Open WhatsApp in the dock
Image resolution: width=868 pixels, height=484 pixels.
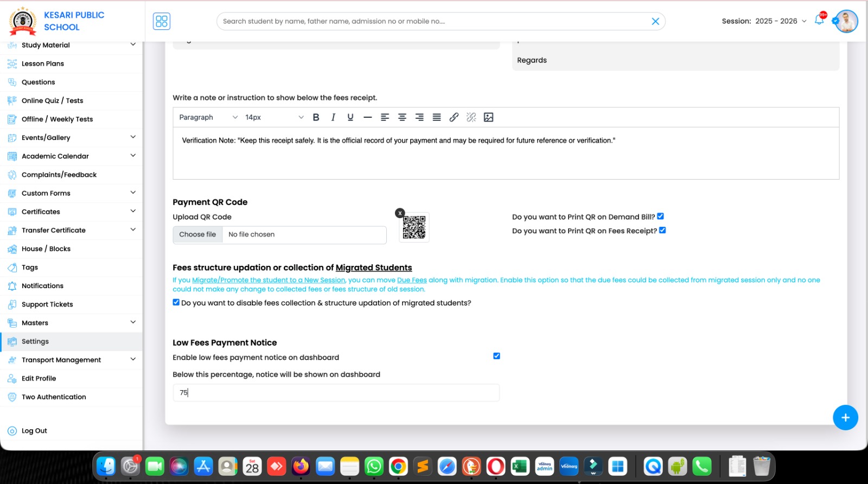tap(374, 466)
